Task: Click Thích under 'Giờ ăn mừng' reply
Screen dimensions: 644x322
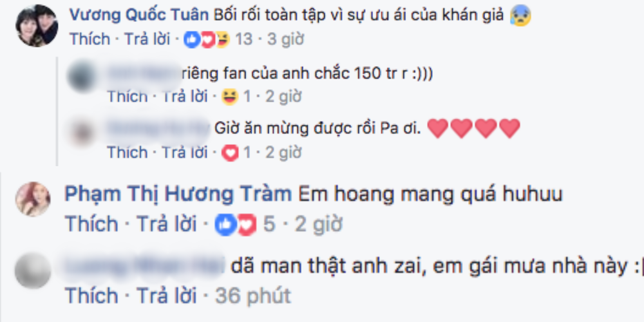Action: [128, 153]
